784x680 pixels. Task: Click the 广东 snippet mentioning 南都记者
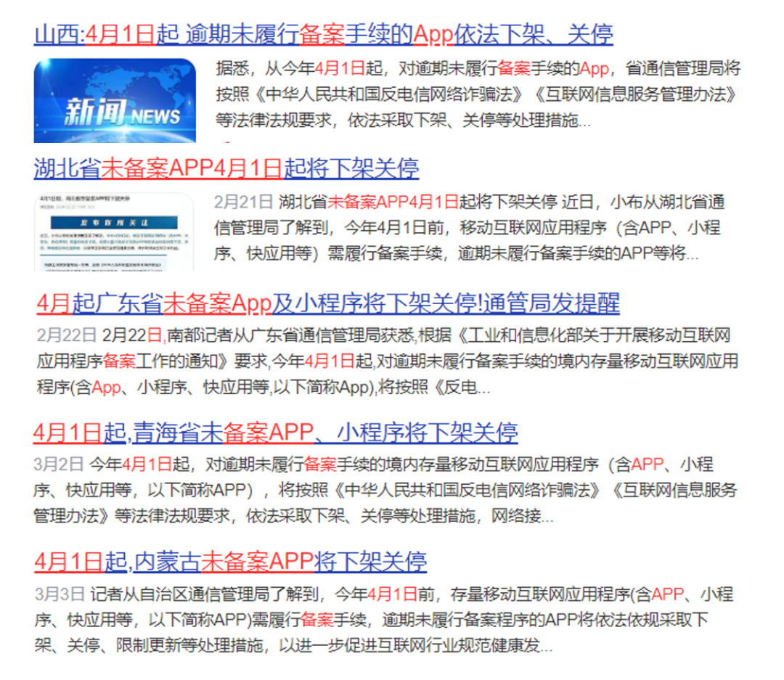[x=388, y=361]
